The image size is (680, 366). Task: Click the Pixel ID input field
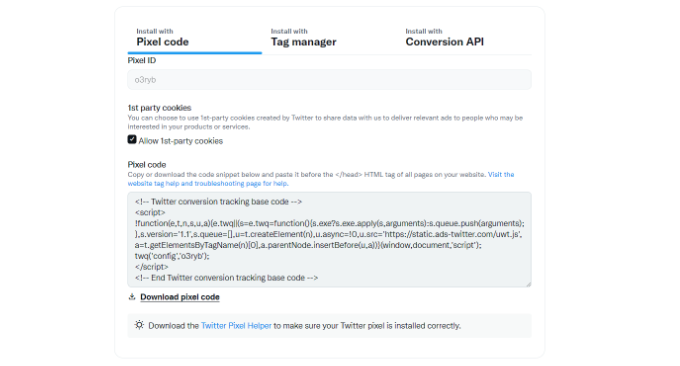click(x=329, y=80)
